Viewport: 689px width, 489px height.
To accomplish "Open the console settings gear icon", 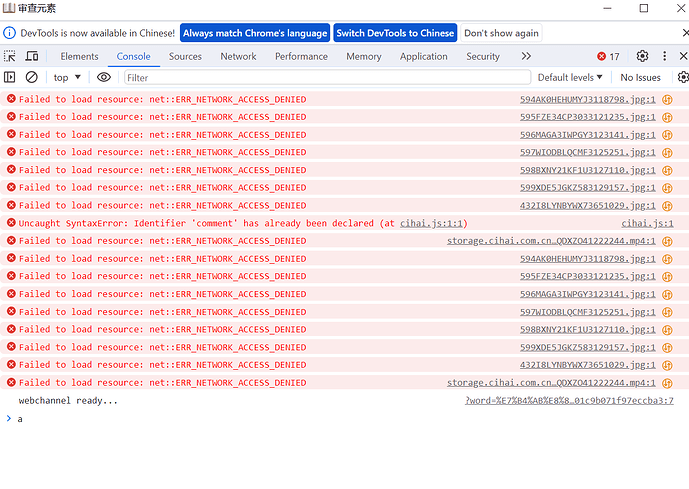I will pyautogui.click(x=681, y=77).
